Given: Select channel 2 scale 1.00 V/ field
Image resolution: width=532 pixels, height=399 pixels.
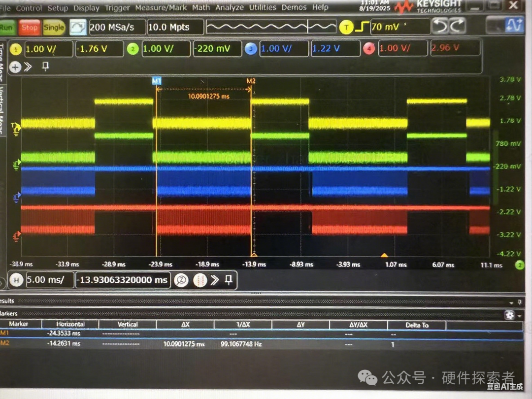Looking at the screenshot, I should tap(166, 48).
